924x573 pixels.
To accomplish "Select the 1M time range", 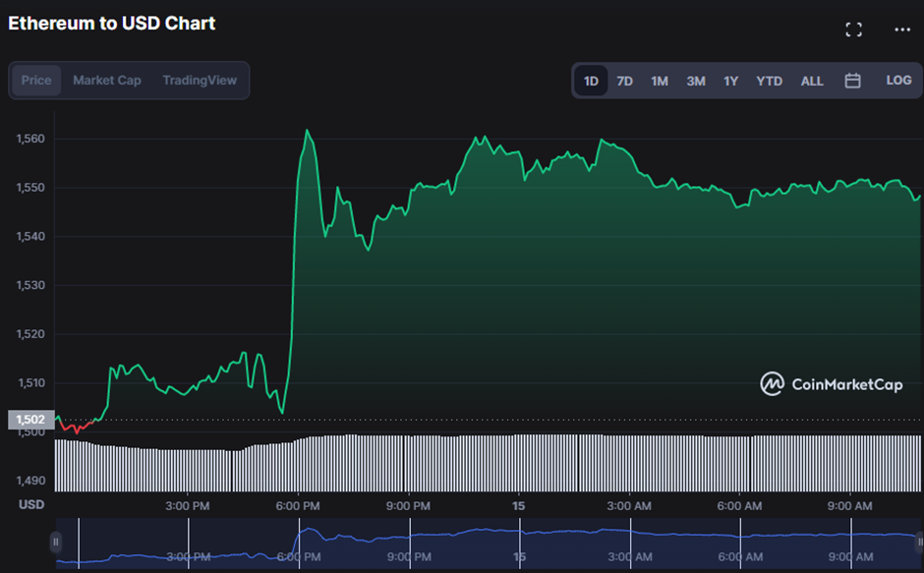I will (x=659, y=82).
